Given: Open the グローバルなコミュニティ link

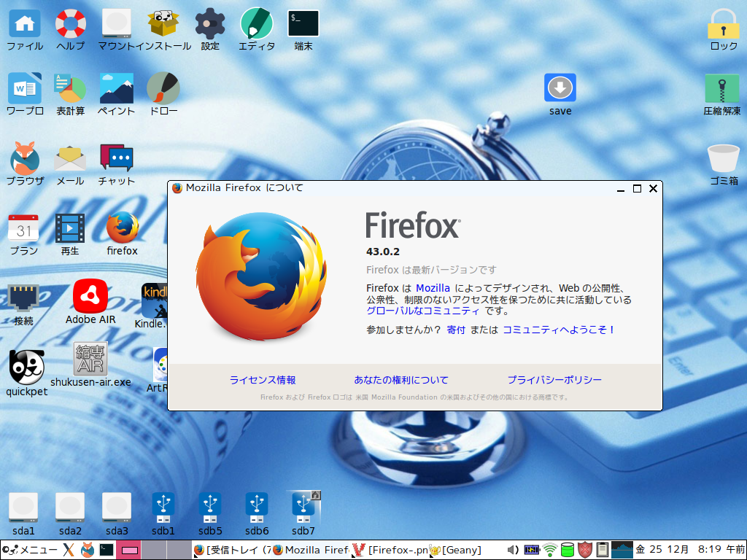Looking at the screenshot, I should [422, 311].
